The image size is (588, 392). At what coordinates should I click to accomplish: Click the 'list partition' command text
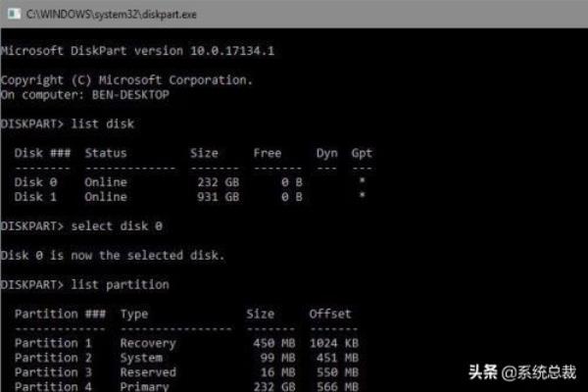tap(120, 285)
